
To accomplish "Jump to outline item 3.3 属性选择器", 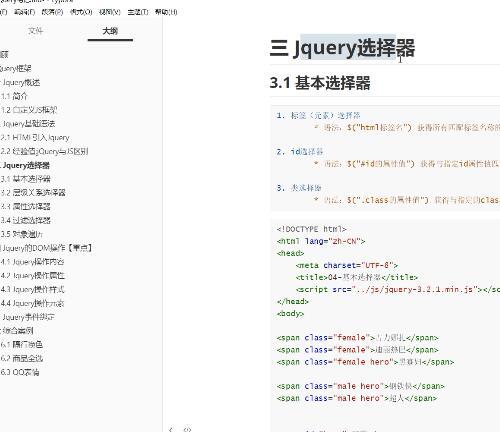I will click(x=25, y=206).
